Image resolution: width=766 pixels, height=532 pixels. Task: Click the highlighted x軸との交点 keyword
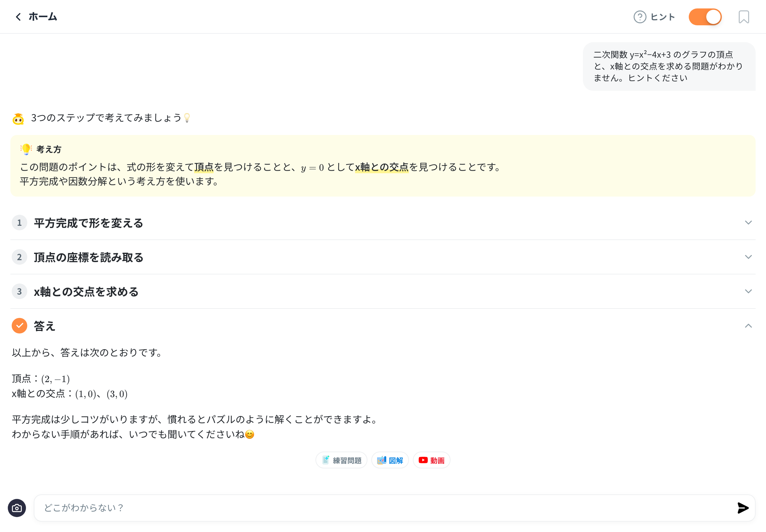click(x=381, y=167)
